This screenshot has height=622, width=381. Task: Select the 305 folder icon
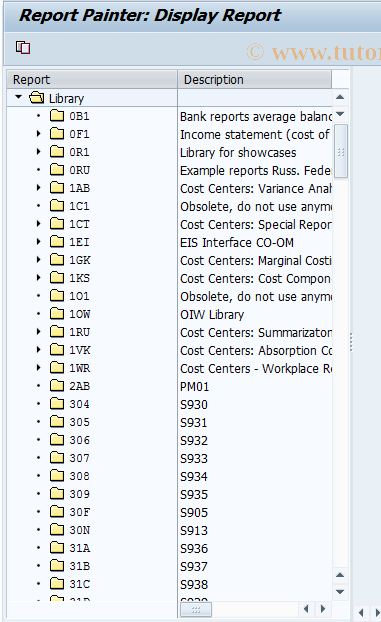click(57, 422)
